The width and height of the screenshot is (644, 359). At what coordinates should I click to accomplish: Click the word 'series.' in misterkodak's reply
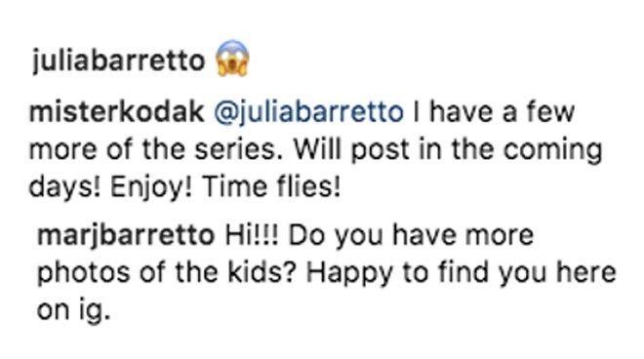click(x=239, y=149)
